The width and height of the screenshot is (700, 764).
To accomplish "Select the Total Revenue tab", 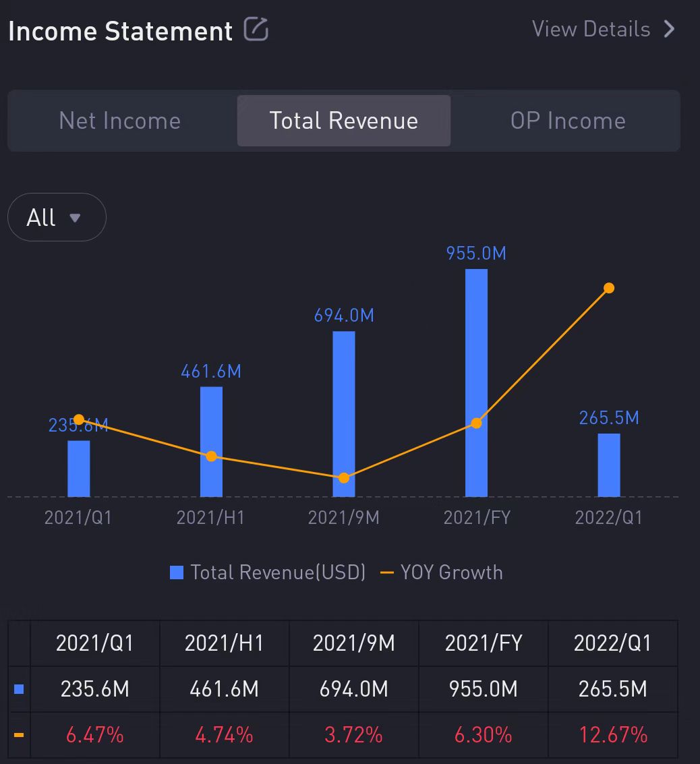I will click(x=344, y=121).
